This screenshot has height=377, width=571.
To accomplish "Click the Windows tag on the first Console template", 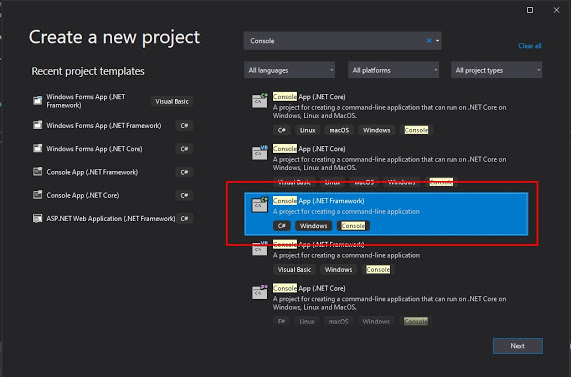I will [377, 130].
